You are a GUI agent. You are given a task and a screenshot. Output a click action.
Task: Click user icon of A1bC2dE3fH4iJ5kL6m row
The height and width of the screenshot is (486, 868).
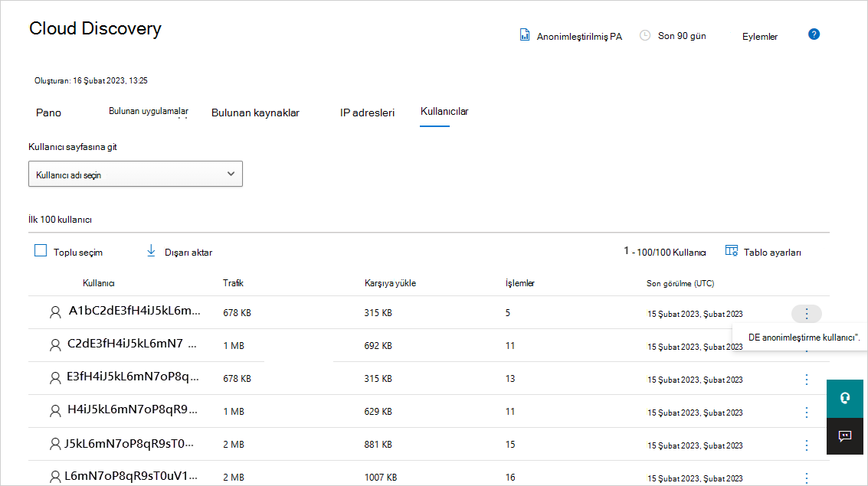55,312
